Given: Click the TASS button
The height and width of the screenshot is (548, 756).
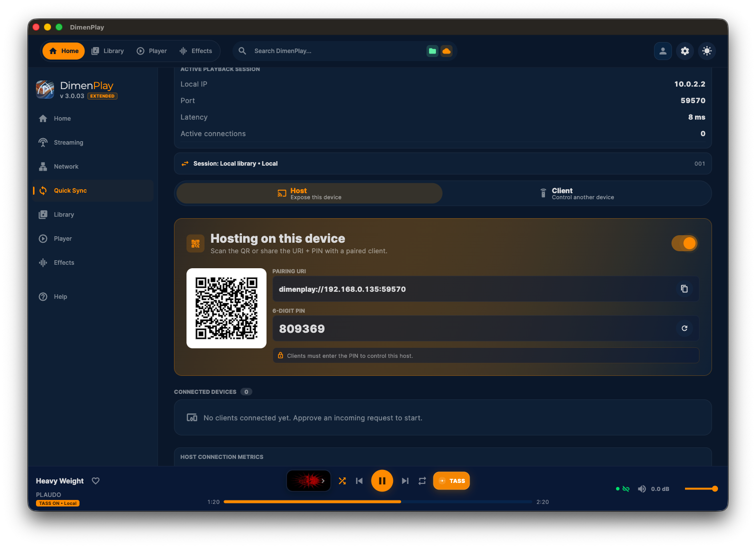Looking at the screenshot, I should (x=451, y=481).
